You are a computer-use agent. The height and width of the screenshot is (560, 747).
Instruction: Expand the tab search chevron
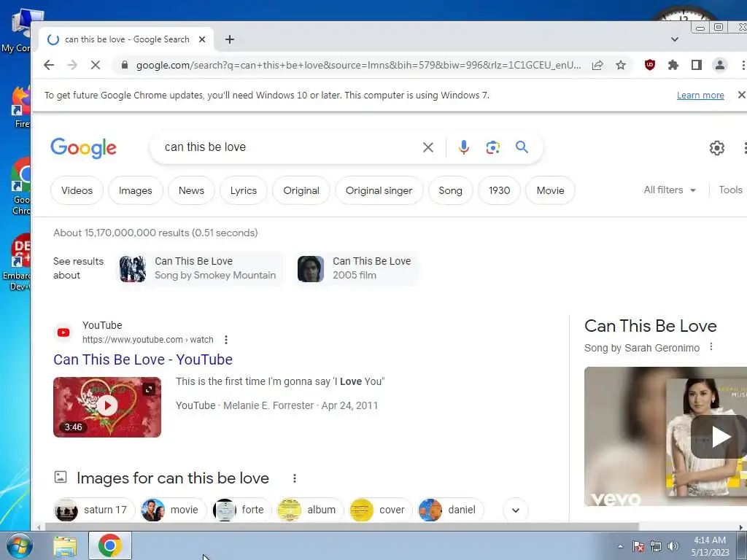tap(675, 39)
